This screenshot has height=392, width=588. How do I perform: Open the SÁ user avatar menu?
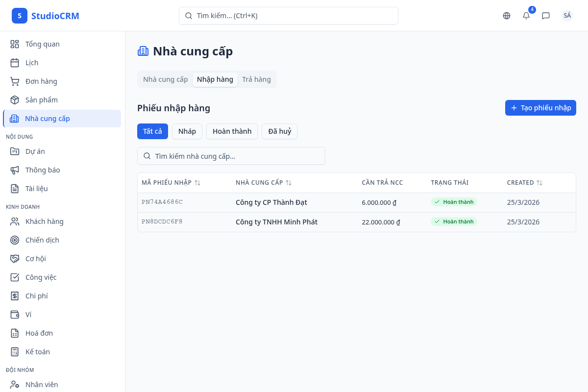tap(567, 16)
